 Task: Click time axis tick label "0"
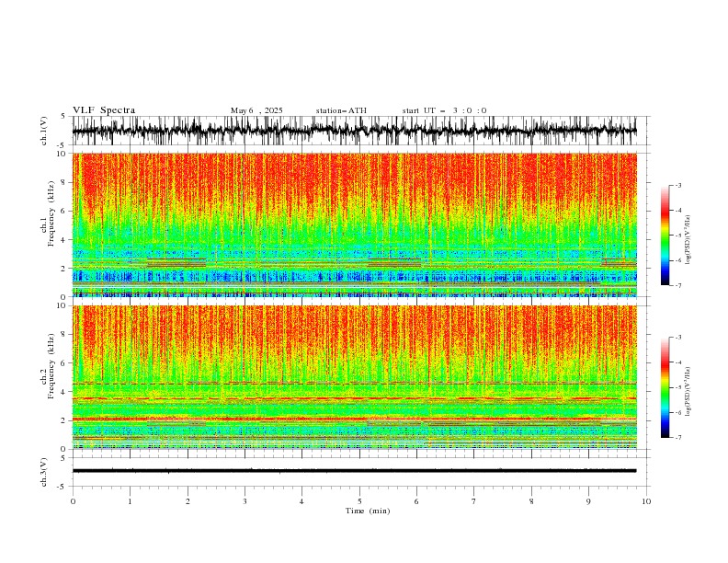click(x=73, y=501)
